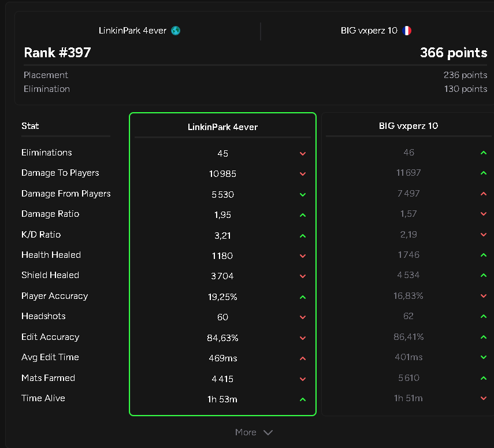
Task: Click the Health Healed row label
Action: [51, 255]
